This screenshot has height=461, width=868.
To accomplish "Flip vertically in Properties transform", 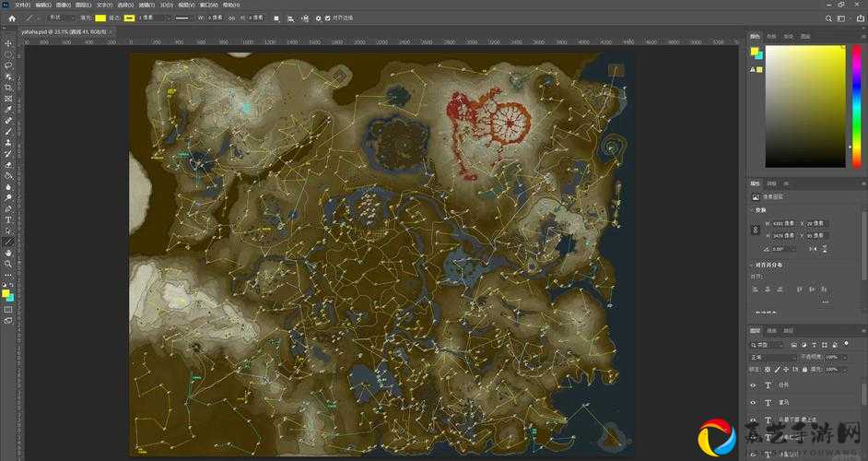I will (825, 249).
